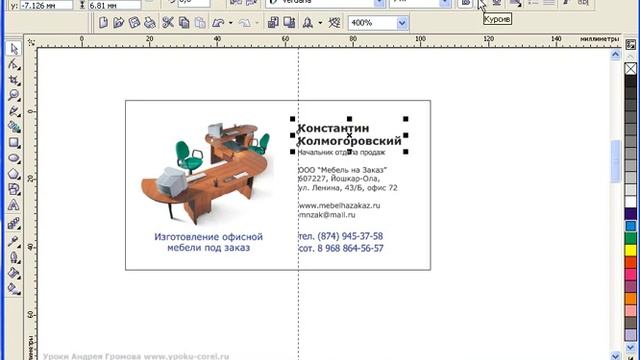640x360 pixels.
Task: Click the vertical scrollbar up arrow
Action: [616, 54]
